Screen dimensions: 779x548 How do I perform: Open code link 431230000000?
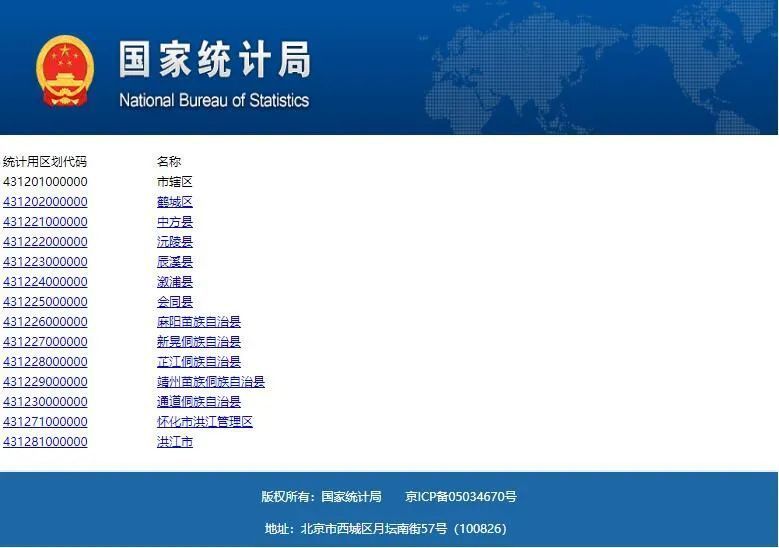coord(45,401)
